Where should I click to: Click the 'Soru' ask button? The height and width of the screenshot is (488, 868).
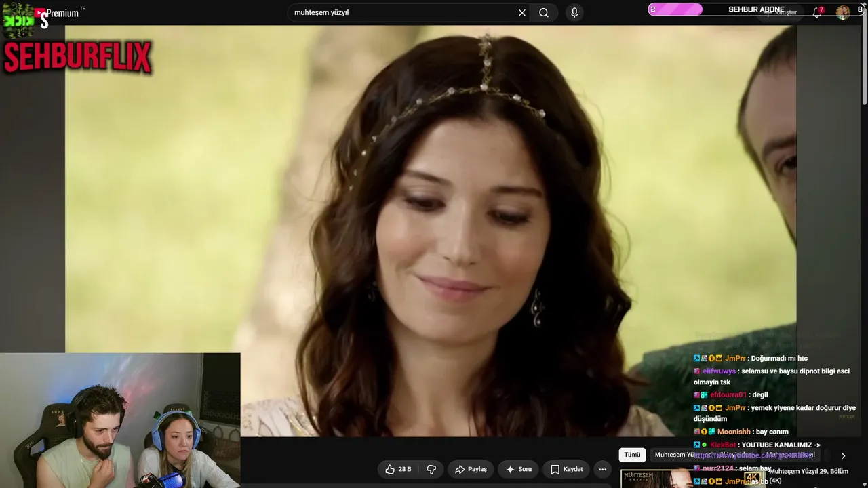[519, 469]
